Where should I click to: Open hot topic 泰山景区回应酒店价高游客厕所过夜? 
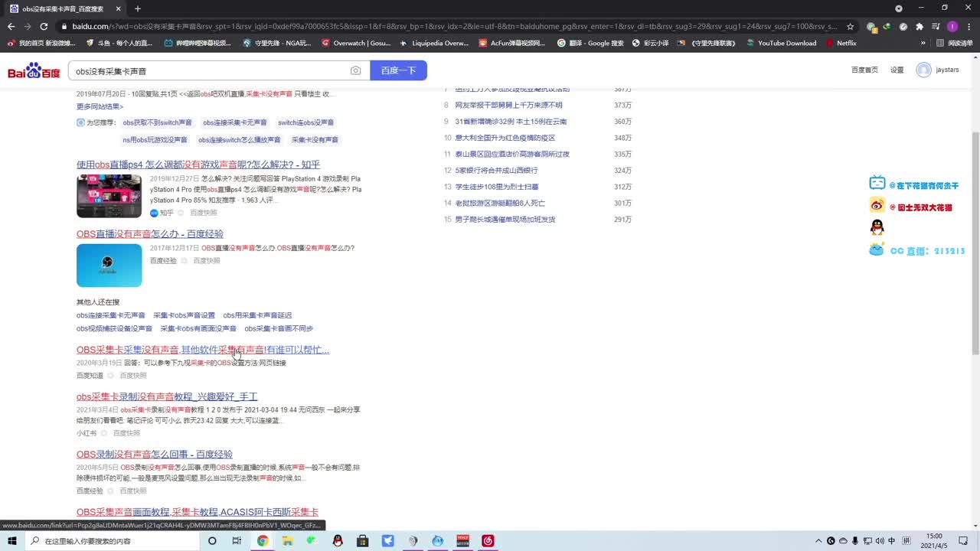click(x=512, y=154)
